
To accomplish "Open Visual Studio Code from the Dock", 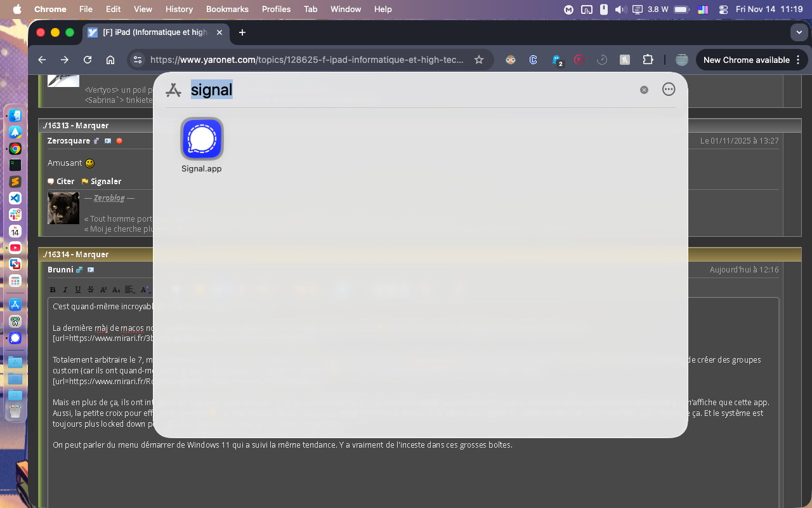I will [x=15, y=198].
